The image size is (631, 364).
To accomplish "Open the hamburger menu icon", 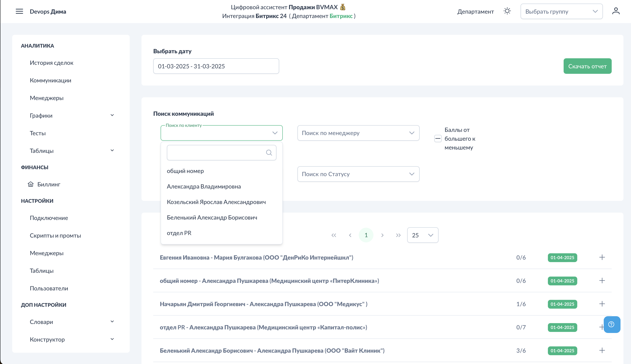I will point(19,11).
